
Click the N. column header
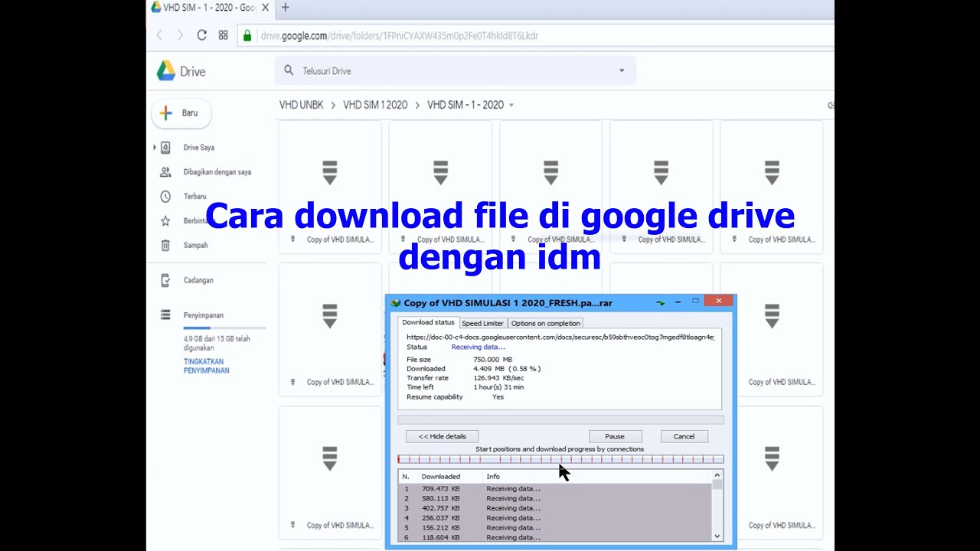[x=407, y=477]
